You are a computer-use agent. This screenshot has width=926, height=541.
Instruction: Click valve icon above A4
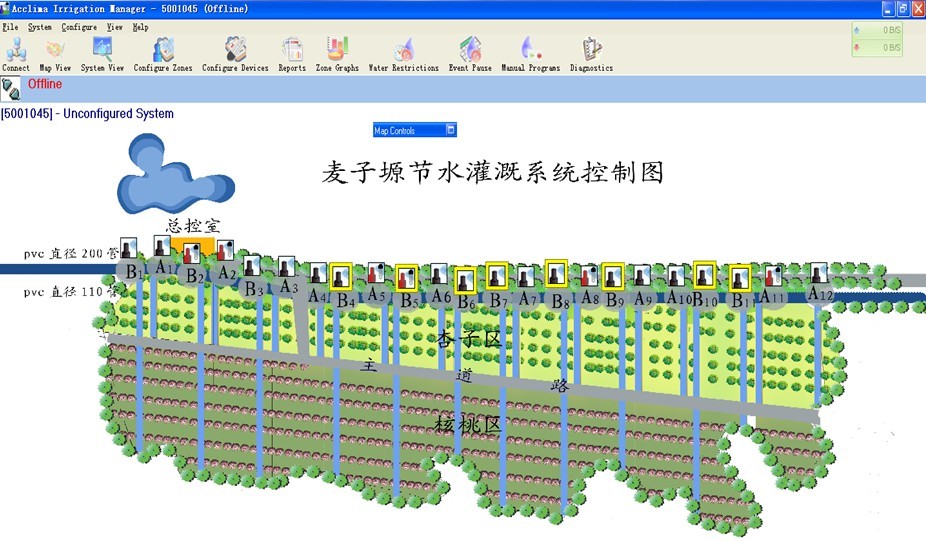click(318, 273)
